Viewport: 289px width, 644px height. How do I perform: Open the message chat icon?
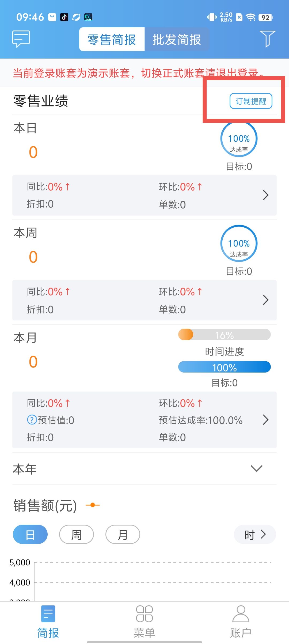[x=21, y=39]
